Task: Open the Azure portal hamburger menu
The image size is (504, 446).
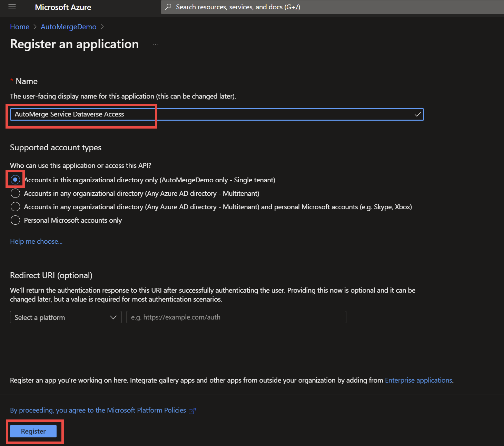Action: click(x=12, y=7)
